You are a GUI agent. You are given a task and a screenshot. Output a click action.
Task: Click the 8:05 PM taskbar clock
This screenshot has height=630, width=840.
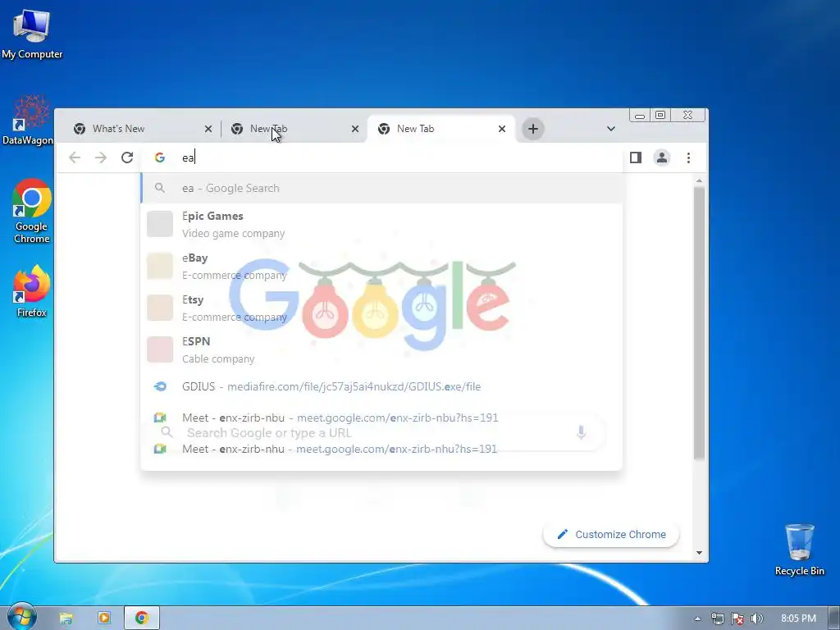pyautogui.click(x=798, y=619)
